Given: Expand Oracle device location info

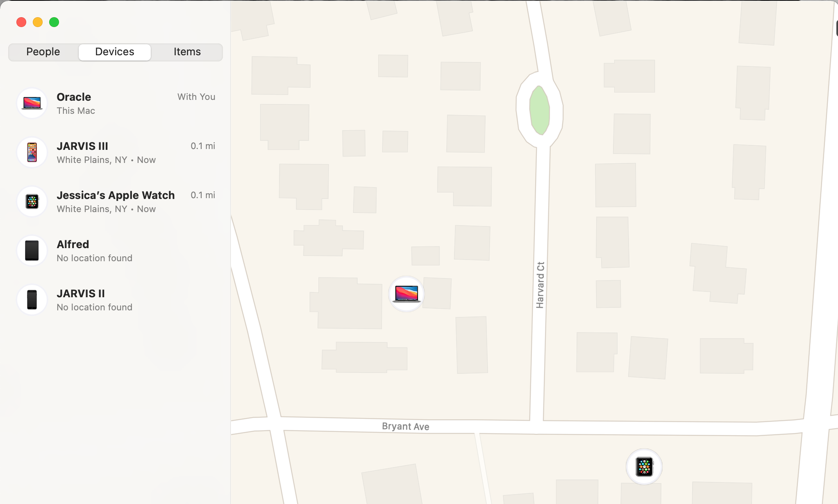Looking at the screenshot, I should 115,102.
